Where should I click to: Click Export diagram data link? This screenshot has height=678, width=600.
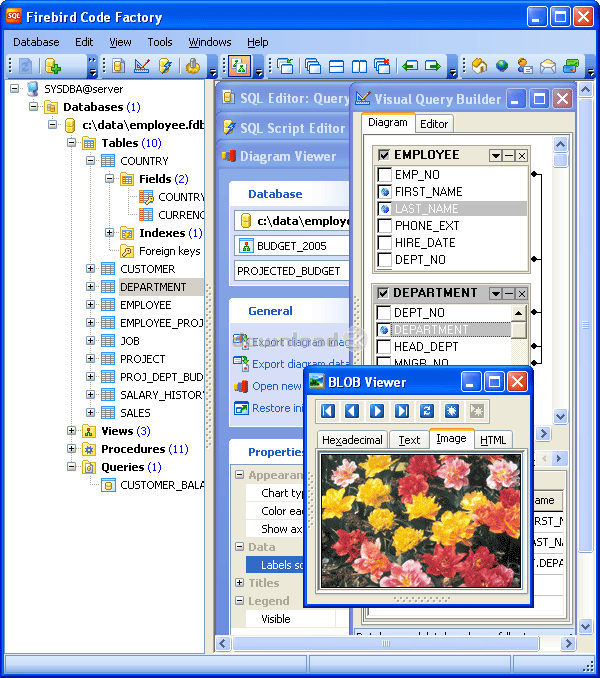[299, 364]
